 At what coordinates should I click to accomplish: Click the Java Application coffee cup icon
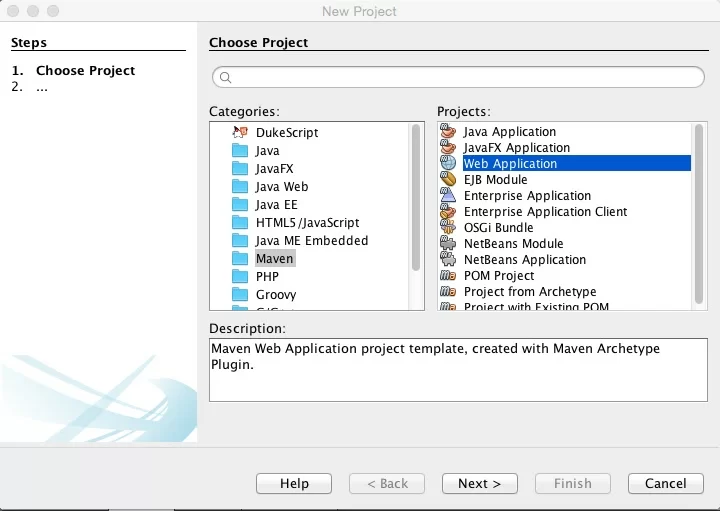pyautogui.click(x=448, y=131)
